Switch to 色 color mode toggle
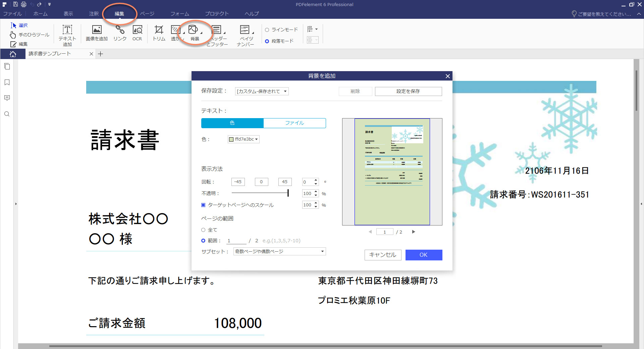The image size is (644, 349). click(232, 123)
